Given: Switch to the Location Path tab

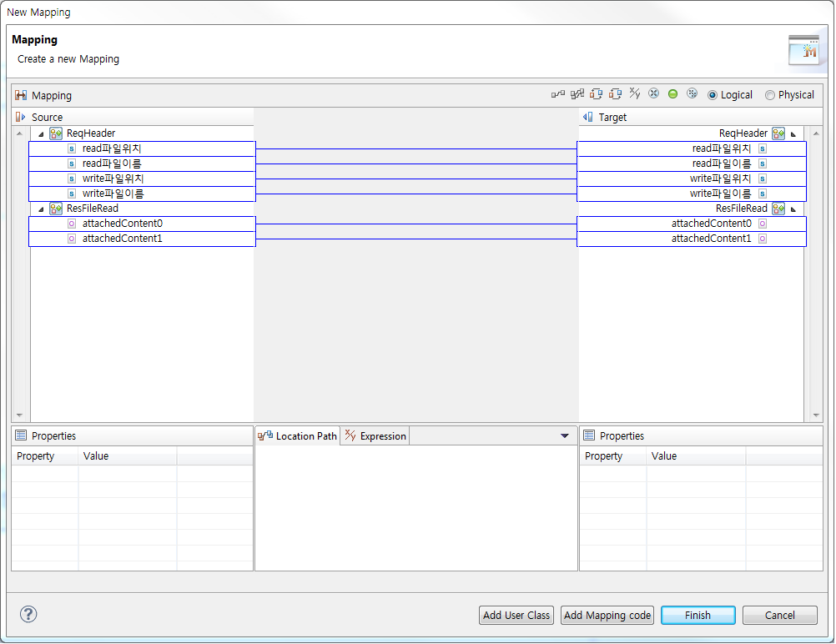Looking at the screenshot, I should click(303, 435).
